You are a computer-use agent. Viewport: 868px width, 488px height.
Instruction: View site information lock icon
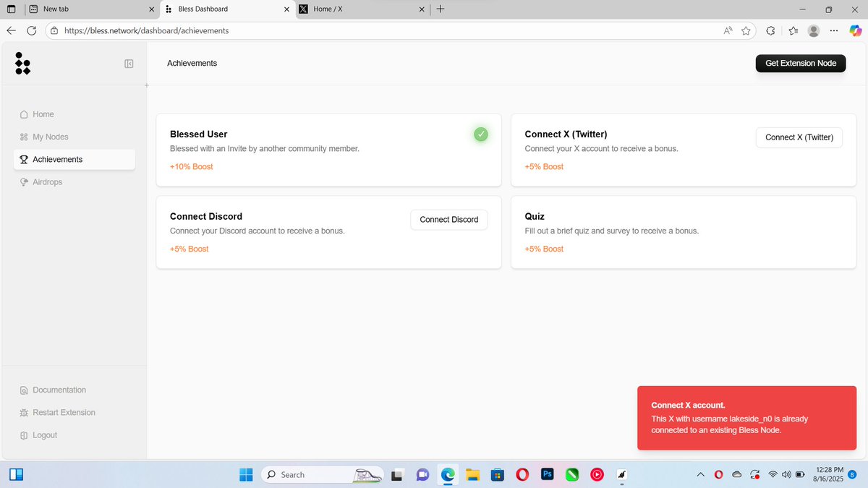pyautogui.click(x=54, y=31)
